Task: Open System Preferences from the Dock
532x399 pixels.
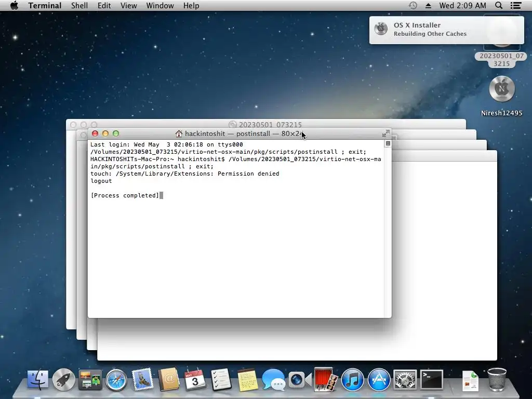Action: 405,379
